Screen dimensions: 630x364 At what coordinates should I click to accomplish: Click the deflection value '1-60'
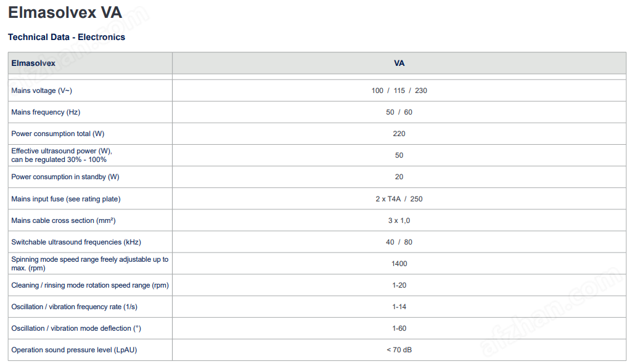coord(399,329)
